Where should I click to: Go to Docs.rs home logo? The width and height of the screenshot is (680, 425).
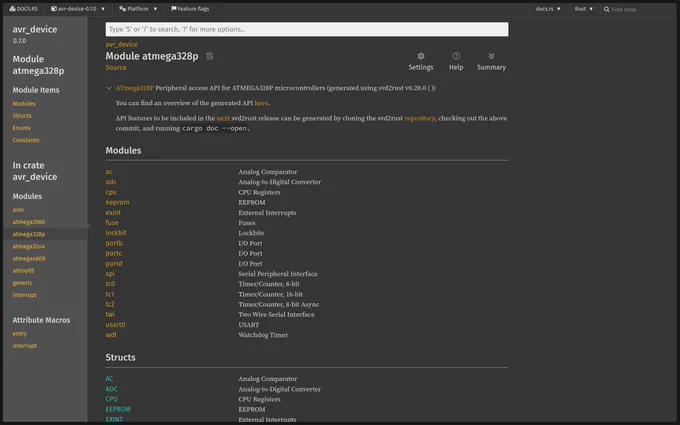[24, 9]
